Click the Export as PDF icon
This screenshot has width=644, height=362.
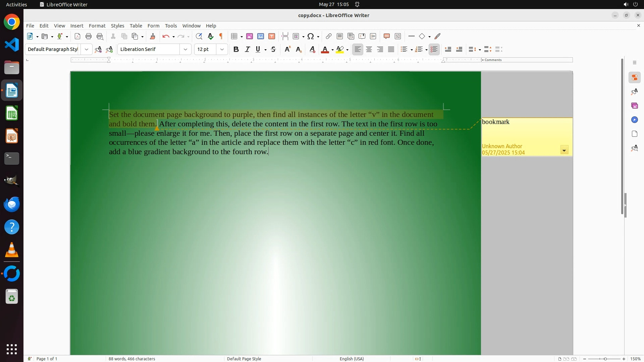[77, 36]
